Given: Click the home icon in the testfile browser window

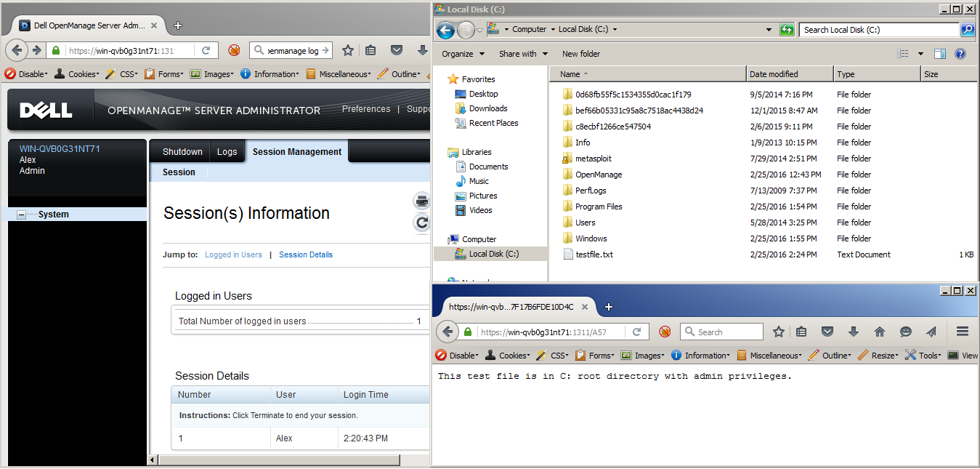Looking at the screenshot, I should [x=880, y=332].
